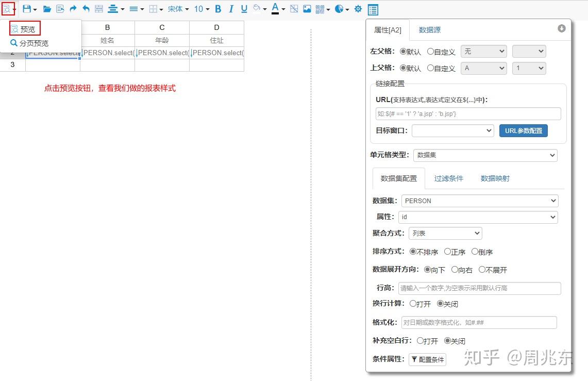Viewport: 588px width, 381px height.
Task: Open the 过滤条件 tab
Action: [x=448, y=178]
